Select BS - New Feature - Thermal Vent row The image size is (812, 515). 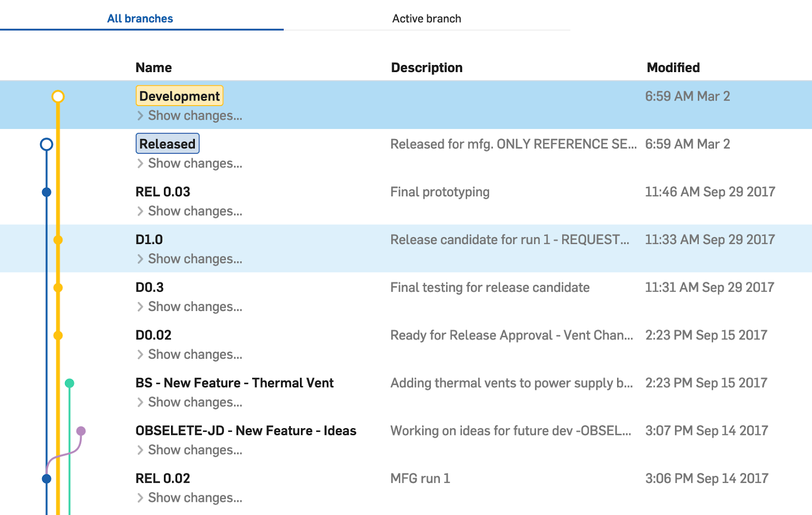pos(234,383)
